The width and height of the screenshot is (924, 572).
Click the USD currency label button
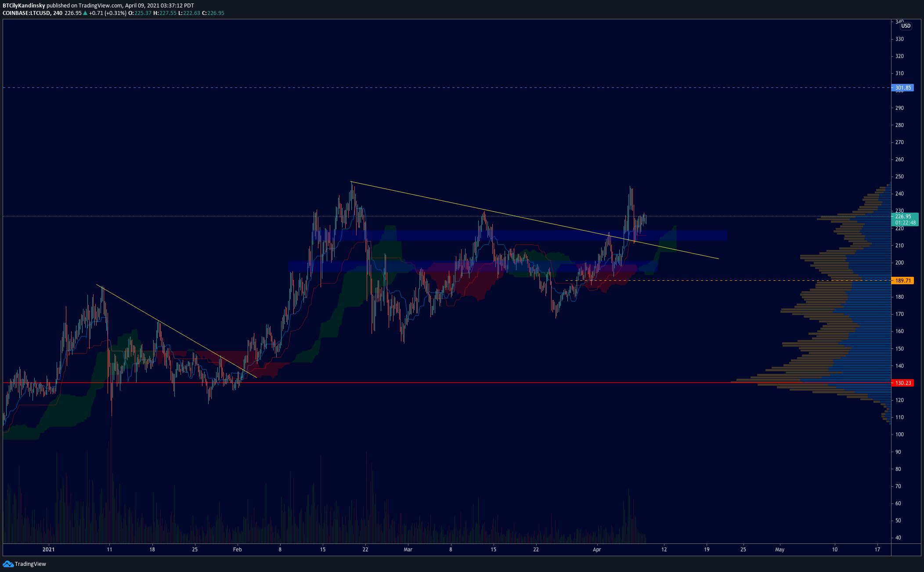point(906,26)
